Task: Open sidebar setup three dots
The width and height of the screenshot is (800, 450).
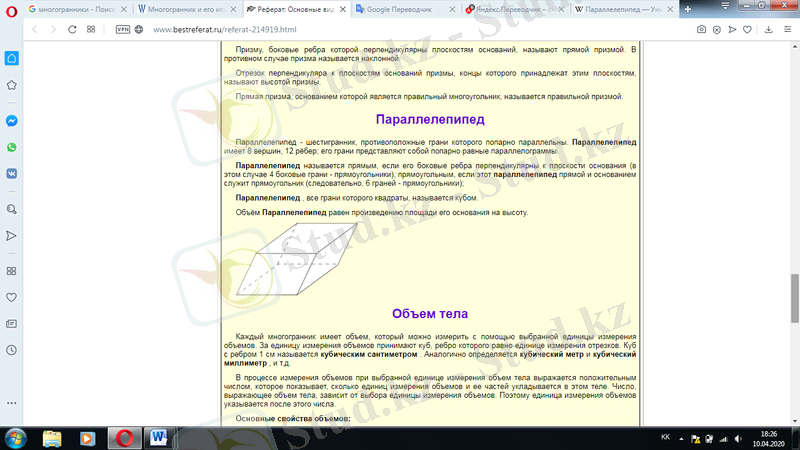Action: (11, 403)
